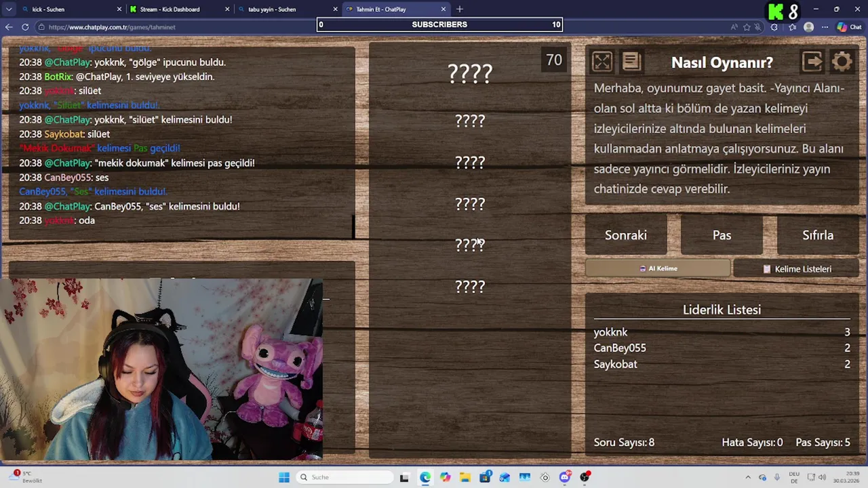Click the 'Pas Sayısı: 5' counter

click(823, 443)
